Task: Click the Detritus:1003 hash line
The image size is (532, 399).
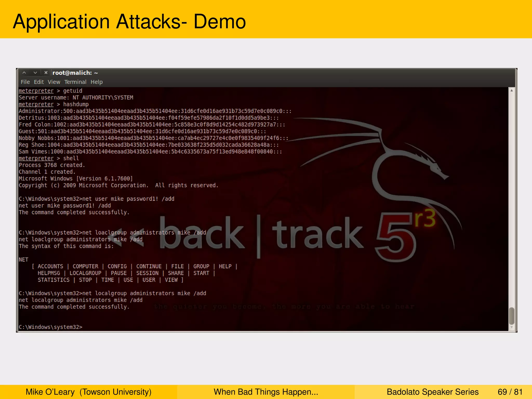Action: (149, 118)
